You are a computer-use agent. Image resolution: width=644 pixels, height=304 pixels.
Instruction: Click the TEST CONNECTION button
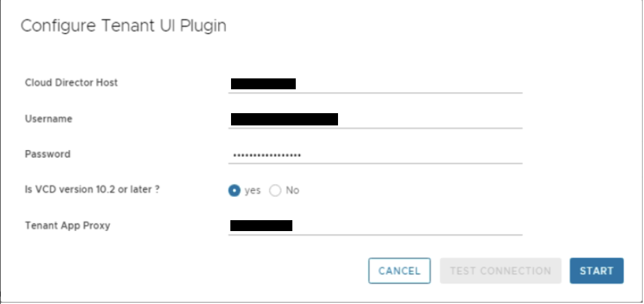500,271
